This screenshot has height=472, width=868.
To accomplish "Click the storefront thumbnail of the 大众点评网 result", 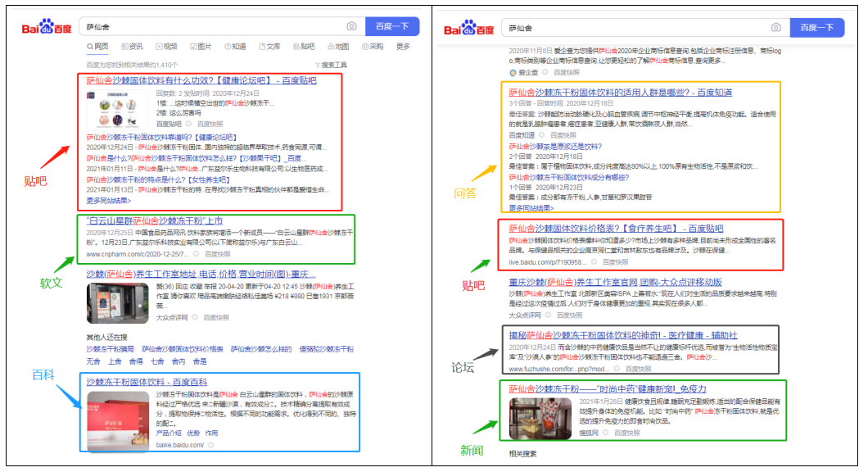I will (117, 303).
